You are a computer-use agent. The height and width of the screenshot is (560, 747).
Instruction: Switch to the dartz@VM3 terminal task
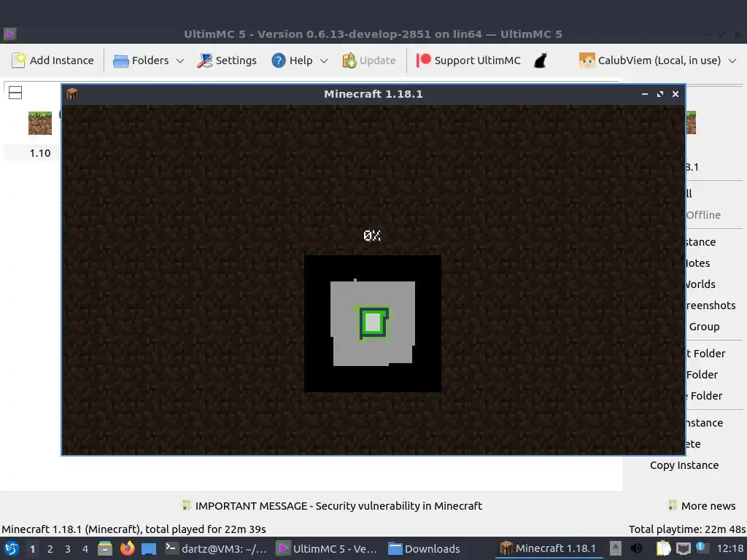tap(215, 548)
